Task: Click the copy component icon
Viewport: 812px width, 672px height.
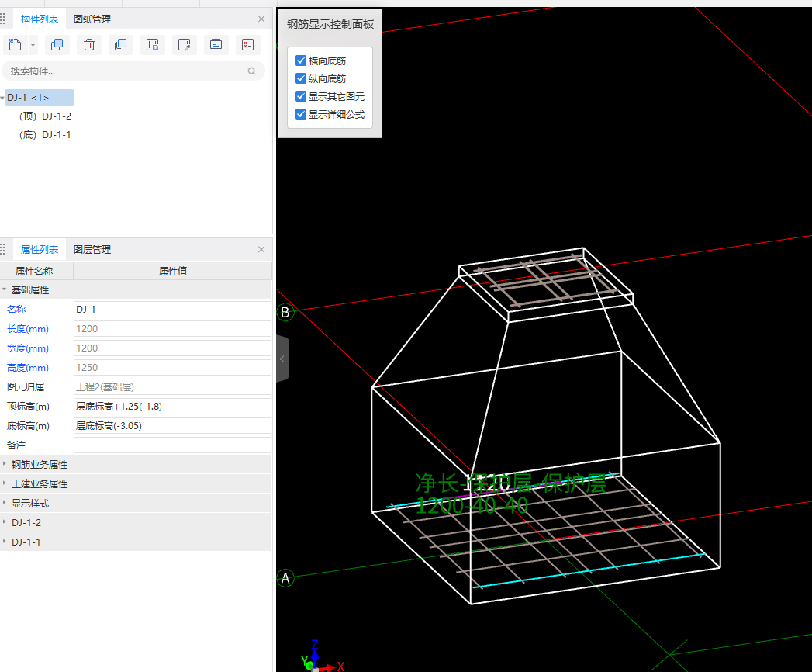Action: pos(57,45)
